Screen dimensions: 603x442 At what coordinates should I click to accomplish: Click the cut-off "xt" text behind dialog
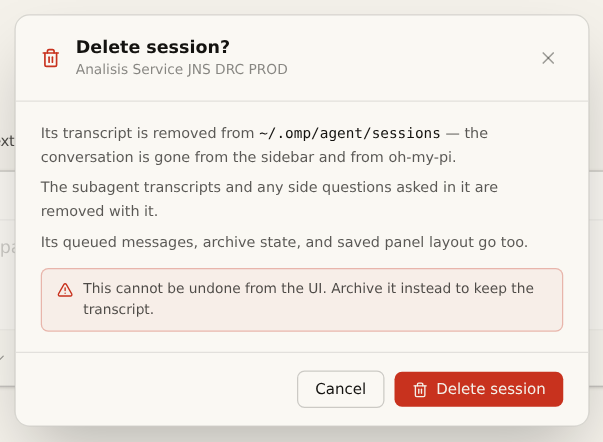point(7,141)
